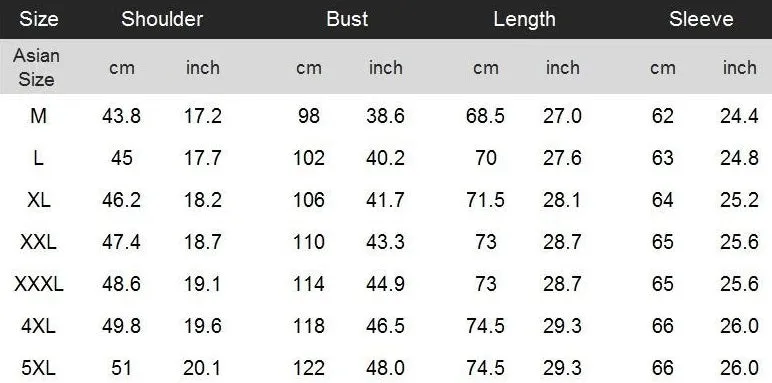This screenshot has width=772, height=383.
Task: Click the XL size row label
Action: click(x=38, y=200)
